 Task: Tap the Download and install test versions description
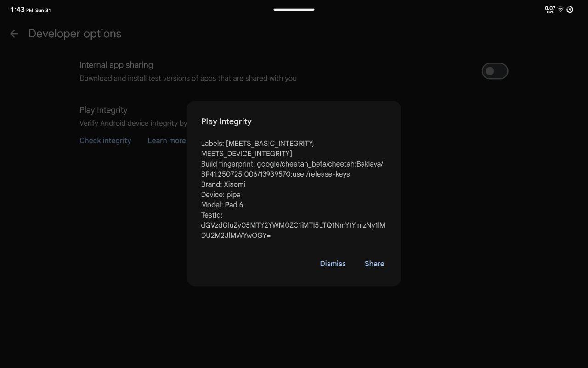(188, 78)
